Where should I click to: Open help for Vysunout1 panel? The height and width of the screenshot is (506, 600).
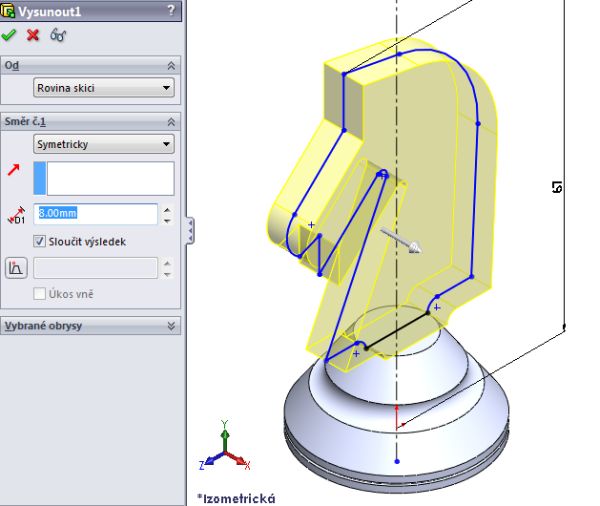pyautogui.click(x=171, y=10)
